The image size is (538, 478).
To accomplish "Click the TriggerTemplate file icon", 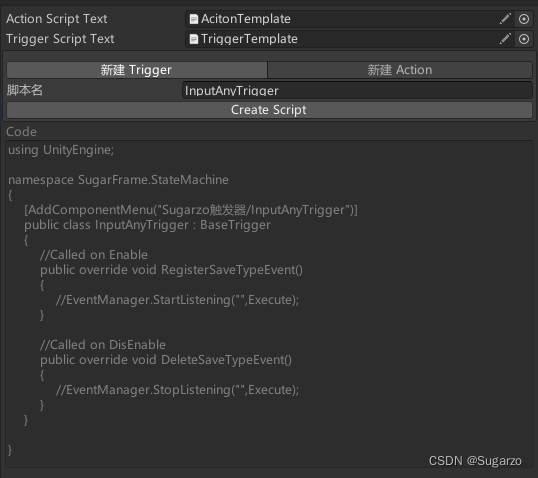I will pos(194,39).
